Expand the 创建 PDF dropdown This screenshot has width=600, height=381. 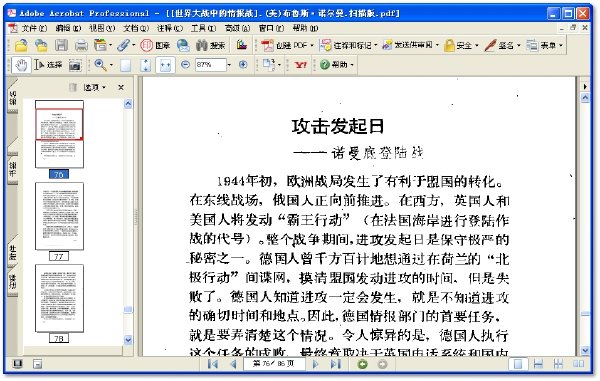pyautogui.click(x=312, y=46)
